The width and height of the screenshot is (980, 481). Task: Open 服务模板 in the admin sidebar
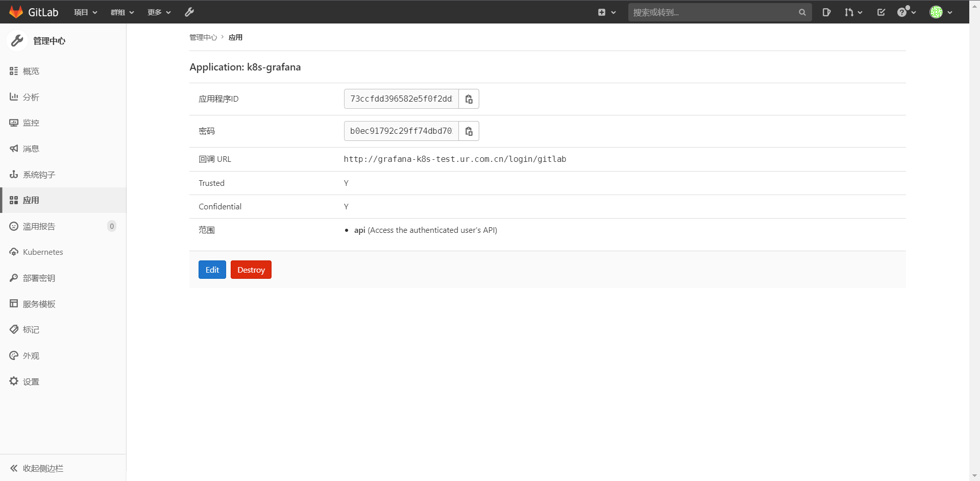coord(63,304)
